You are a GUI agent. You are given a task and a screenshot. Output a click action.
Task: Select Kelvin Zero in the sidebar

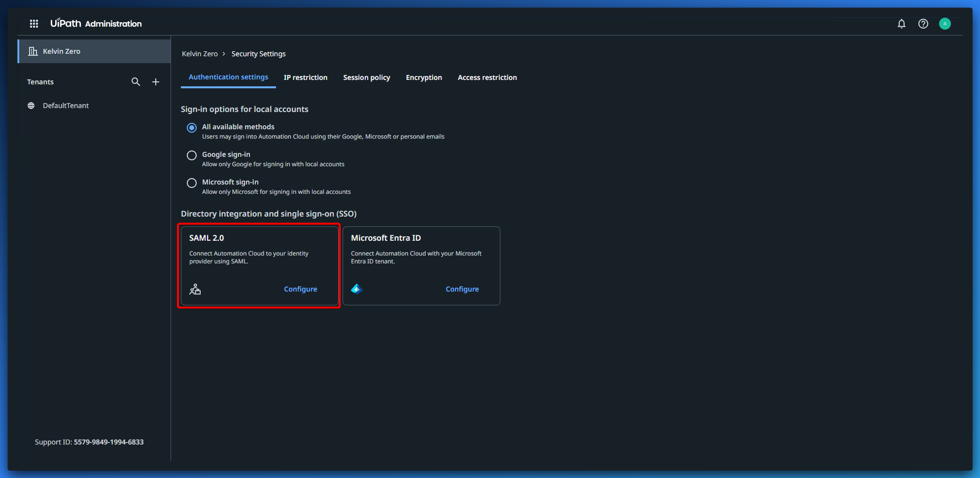(94, 51)
